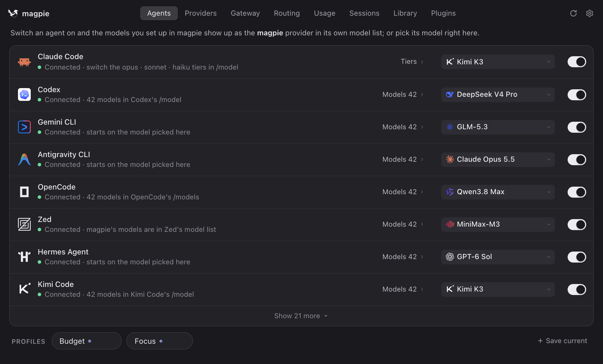Go to the Routing tab

(x=287, y=13)
